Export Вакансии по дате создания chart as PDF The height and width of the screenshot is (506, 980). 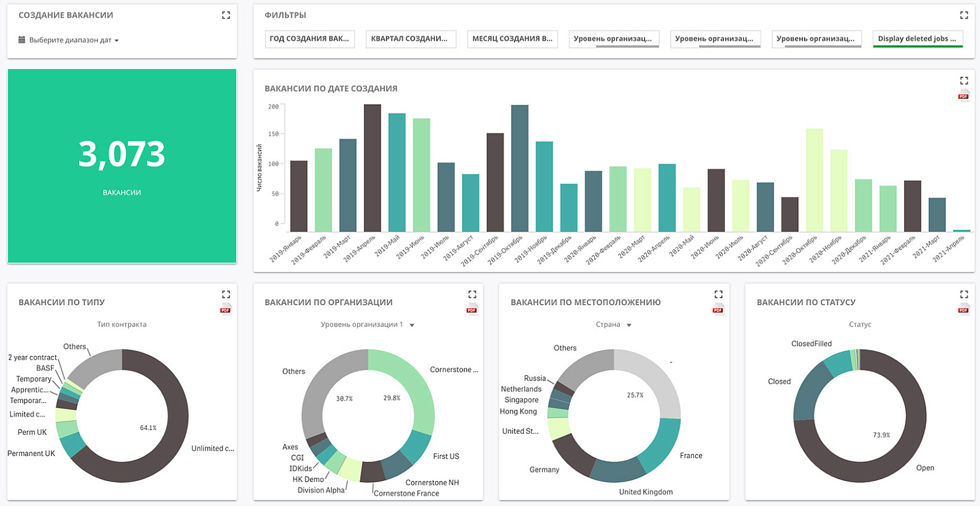pos(963,96)
